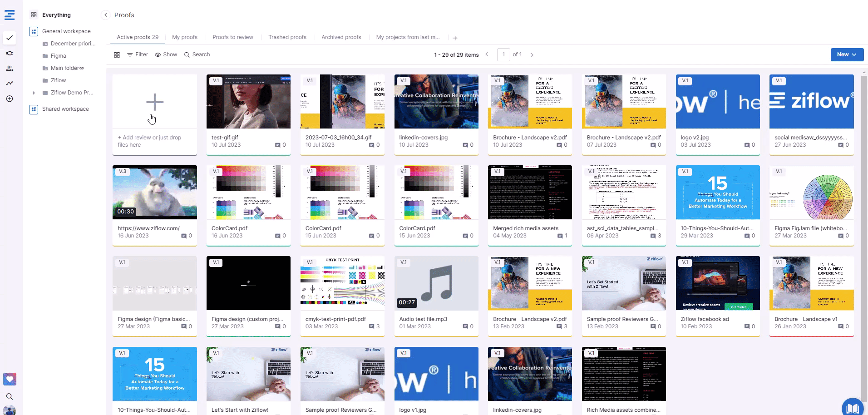Open the checkmark proofs icon in sidebar

pos(10,38)
